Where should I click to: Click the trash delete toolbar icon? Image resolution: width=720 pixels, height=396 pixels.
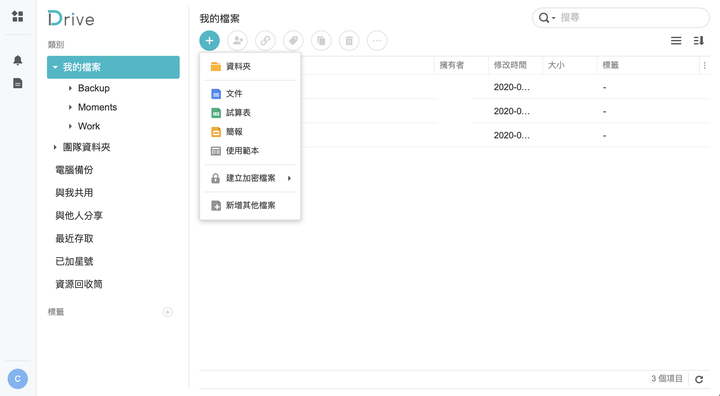coord(349,41)
